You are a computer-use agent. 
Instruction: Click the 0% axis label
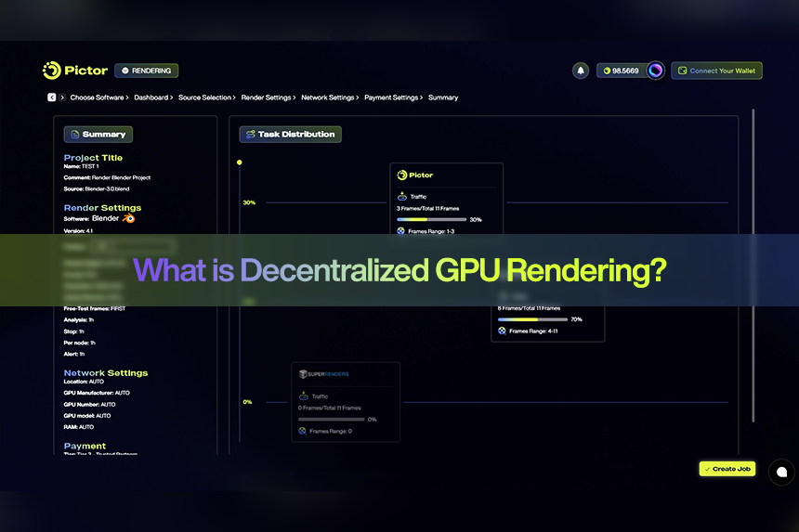coord(248,402)
